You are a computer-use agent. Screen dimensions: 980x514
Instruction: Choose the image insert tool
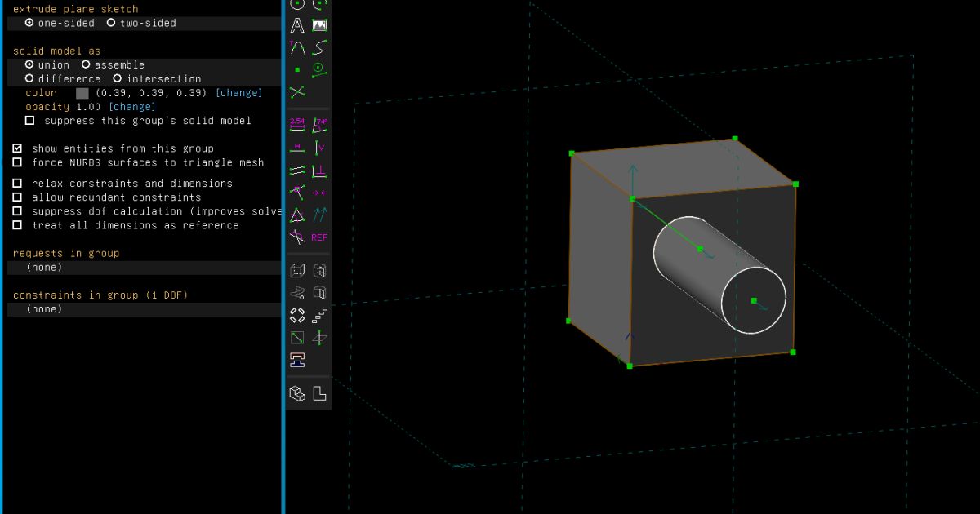coord(319,26)
